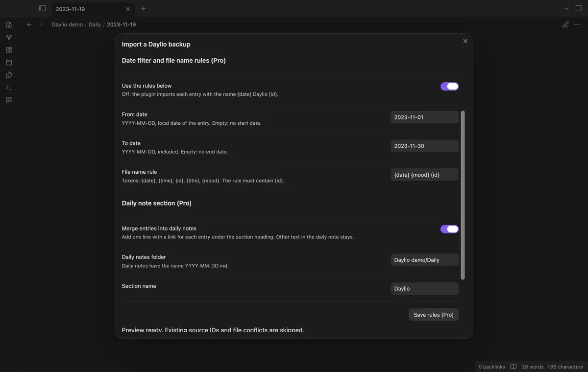This screenshot has width=588, height=372.
Task: Click '0 backlinks' in the status bar
Action: (x=491, y=367)
